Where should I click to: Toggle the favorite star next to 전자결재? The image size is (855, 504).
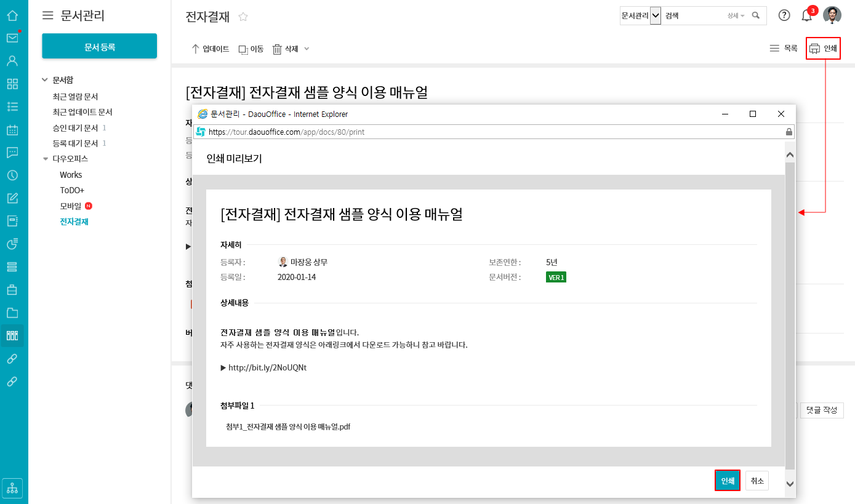point(243,17)
